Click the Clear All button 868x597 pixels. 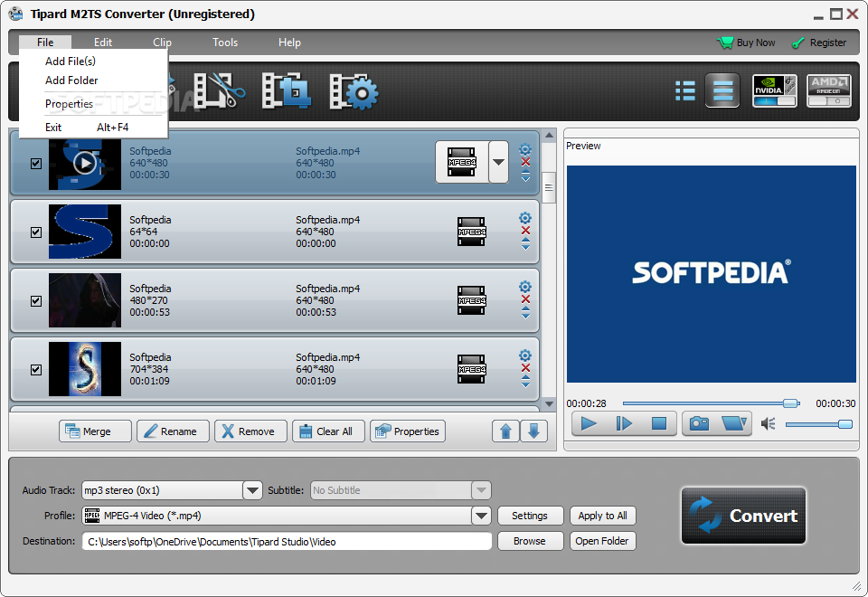pos(328,431)
